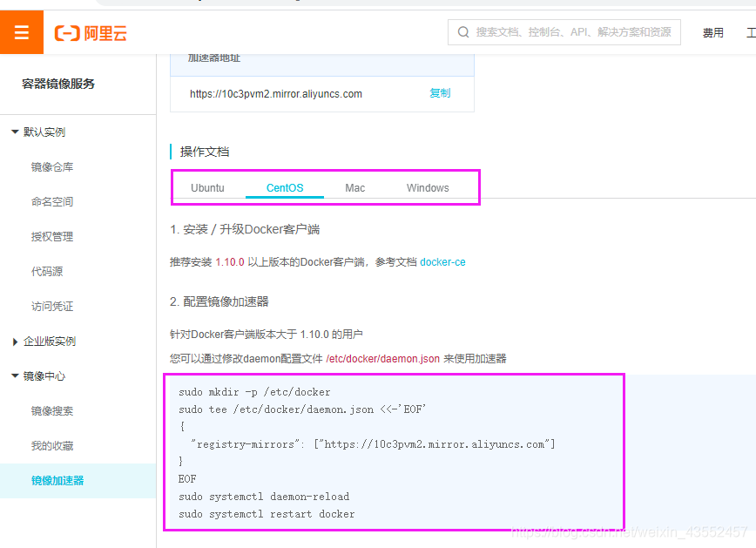
Task: Open the 费用 menu
Action: pyautogui.click(x=712, y=33)
